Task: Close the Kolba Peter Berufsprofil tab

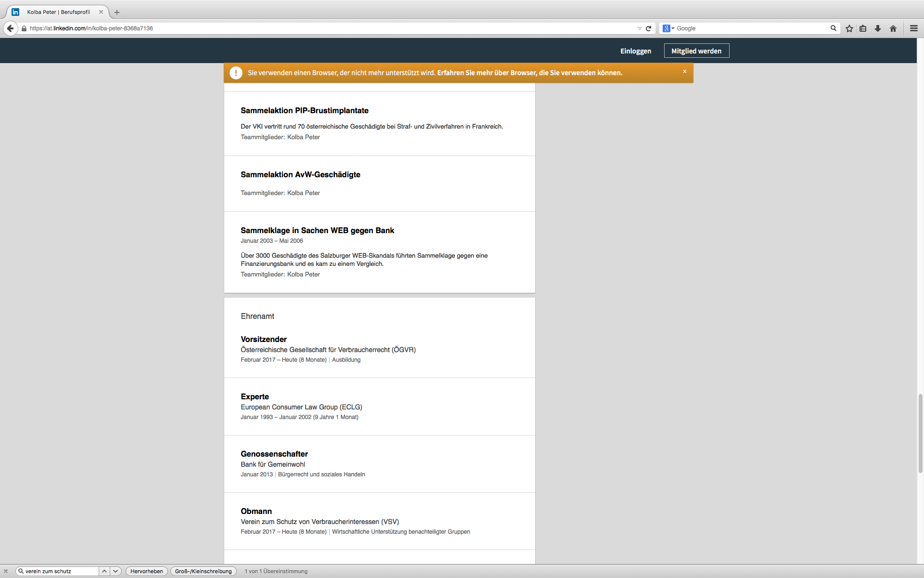Action: click(x=101, y=12)
